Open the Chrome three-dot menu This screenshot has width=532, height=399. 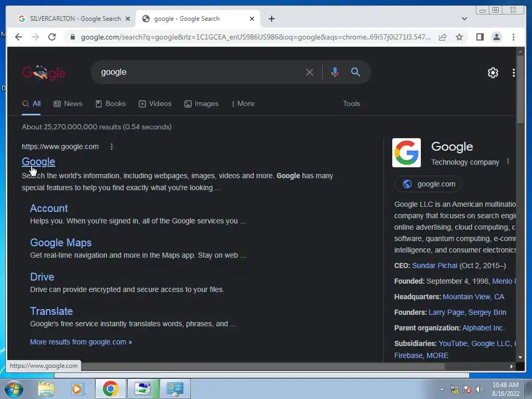pos(513,37)
